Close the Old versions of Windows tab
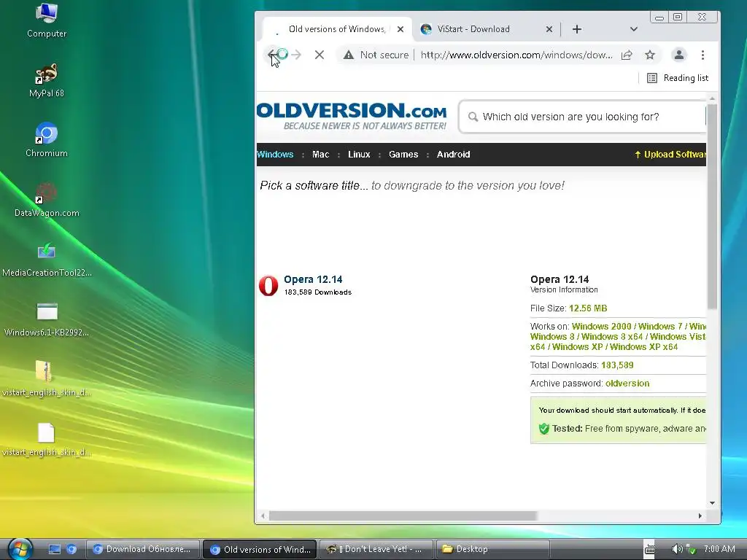This screenshot has height=560, width=747. pos(400,29)
